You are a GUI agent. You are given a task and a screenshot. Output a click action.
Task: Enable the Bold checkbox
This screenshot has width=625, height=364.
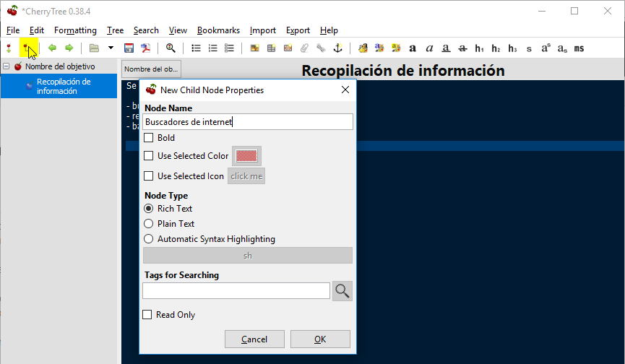pyautogui.click(x=148, y=138)
